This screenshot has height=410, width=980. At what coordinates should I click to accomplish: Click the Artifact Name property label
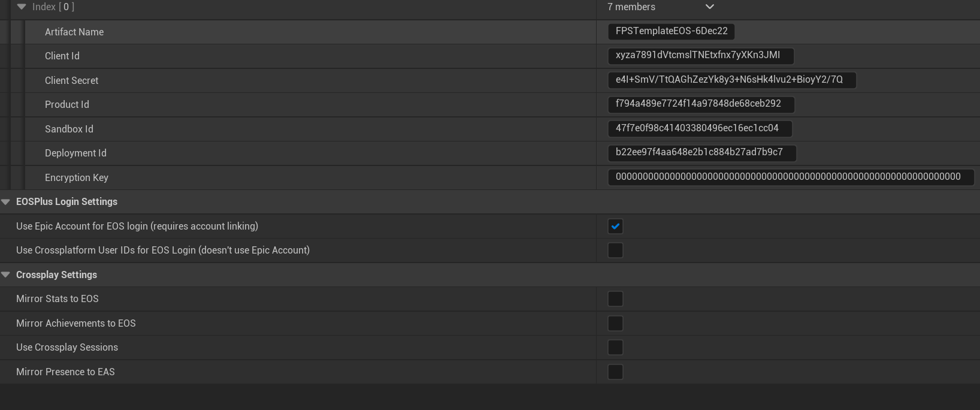coord(74,32)
